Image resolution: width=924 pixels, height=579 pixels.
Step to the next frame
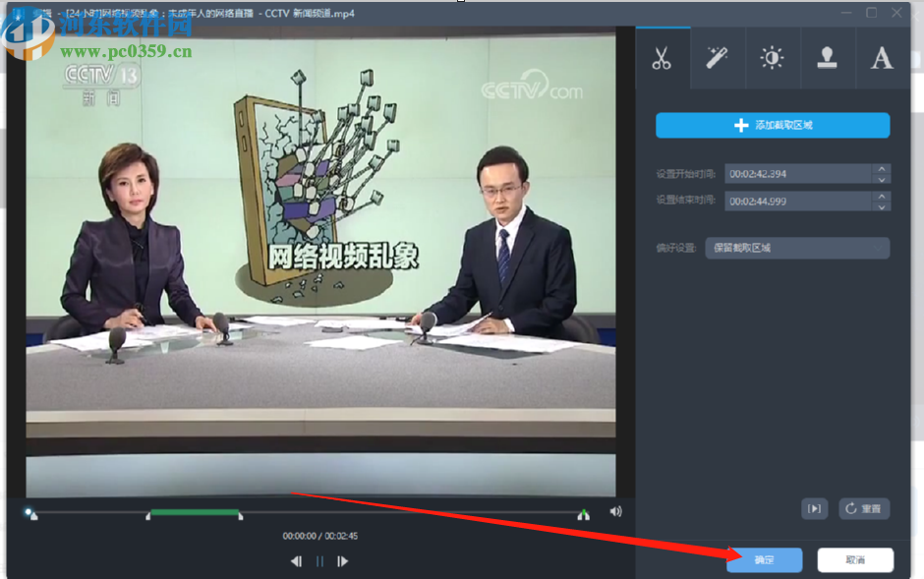pyautogui.click(x=342, y=561)
